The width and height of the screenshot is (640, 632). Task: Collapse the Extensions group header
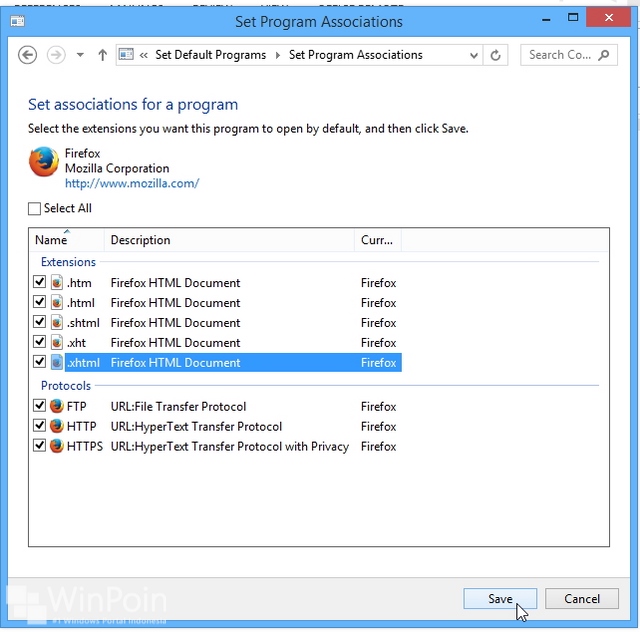coord(68,262)
